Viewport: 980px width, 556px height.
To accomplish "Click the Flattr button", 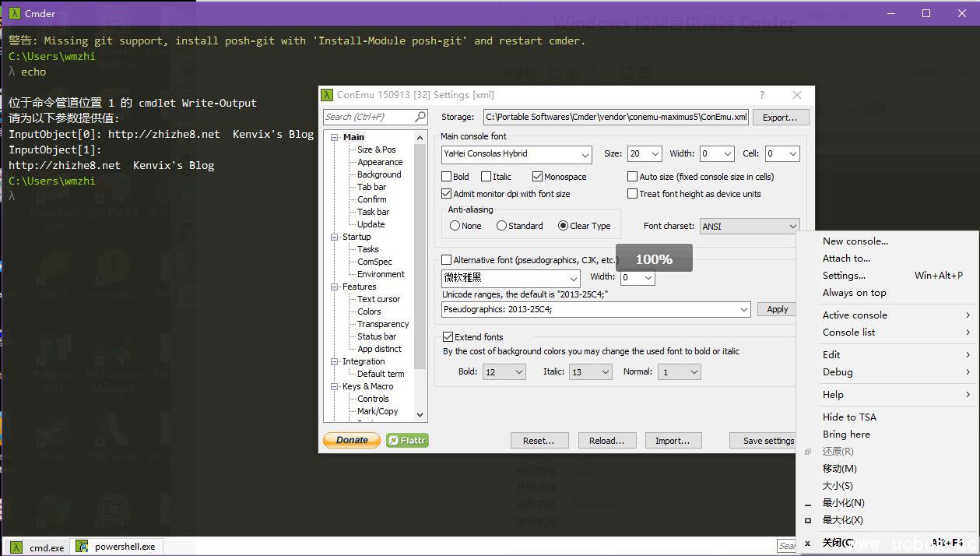I will (x=407, y=440).
